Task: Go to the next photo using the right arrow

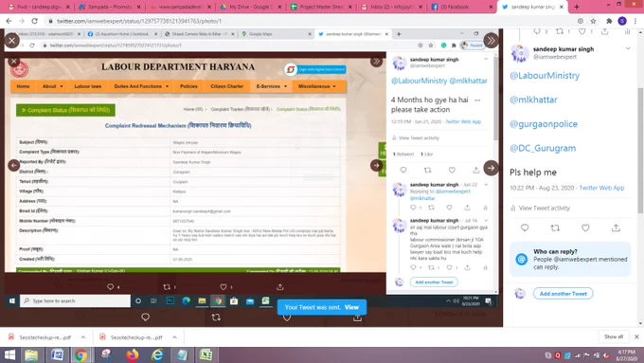Action: (x=491, y=168)
